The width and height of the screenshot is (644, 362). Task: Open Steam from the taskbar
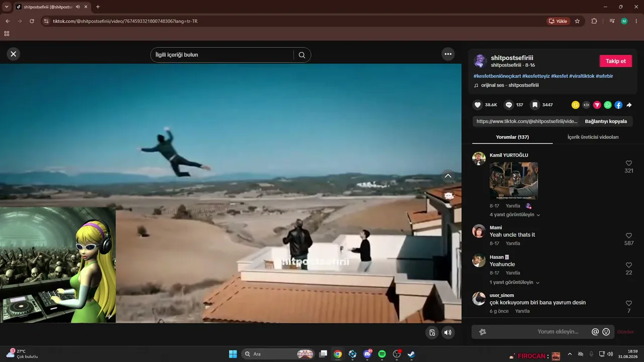[411, 354]
